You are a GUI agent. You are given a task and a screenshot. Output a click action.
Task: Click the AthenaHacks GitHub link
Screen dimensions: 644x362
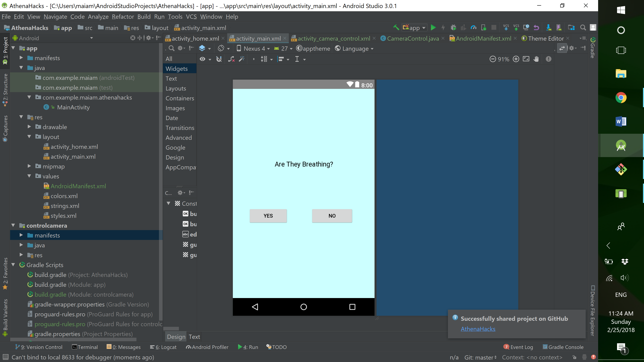[478, 329]
